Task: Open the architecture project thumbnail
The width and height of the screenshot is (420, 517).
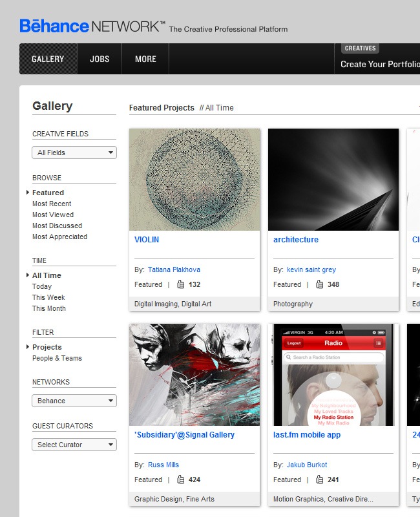Action: pos(333,180)
